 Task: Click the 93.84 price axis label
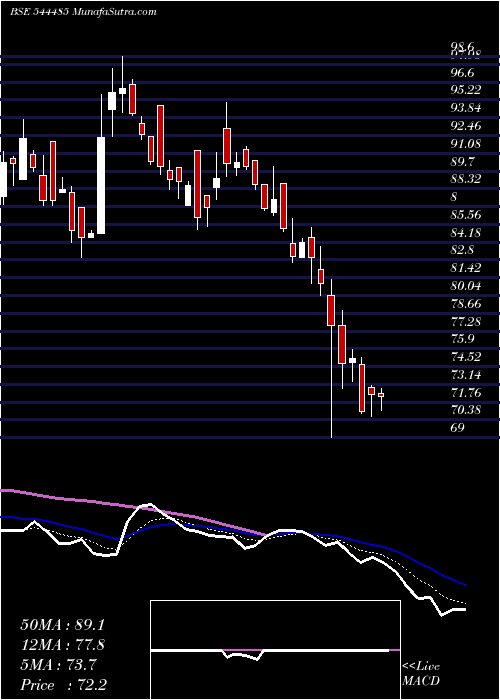[466, 108]
